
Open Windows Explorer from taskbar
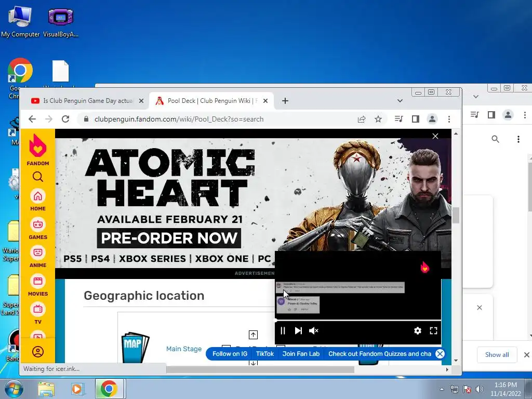point(46,389)
